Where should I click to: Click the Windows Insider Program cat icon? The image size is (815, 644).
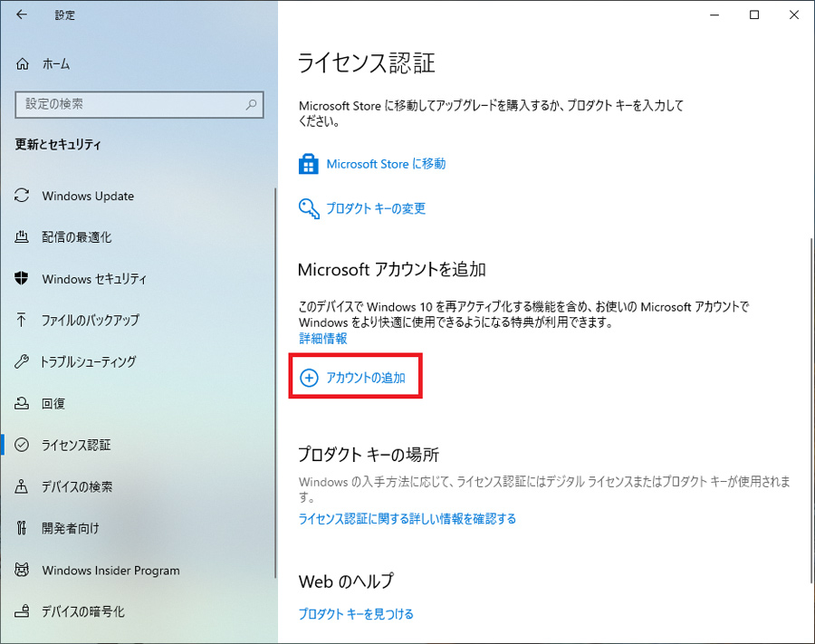[22, 570]
